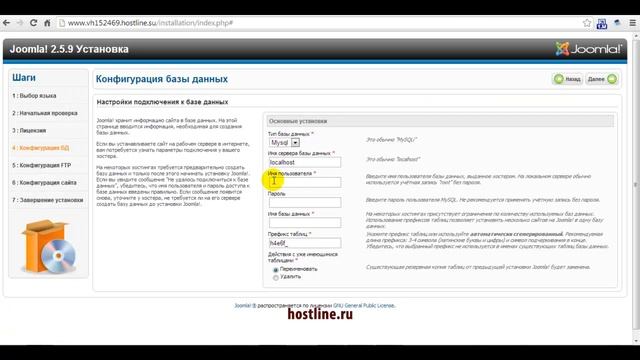Click the Далее button

point(602,79)
